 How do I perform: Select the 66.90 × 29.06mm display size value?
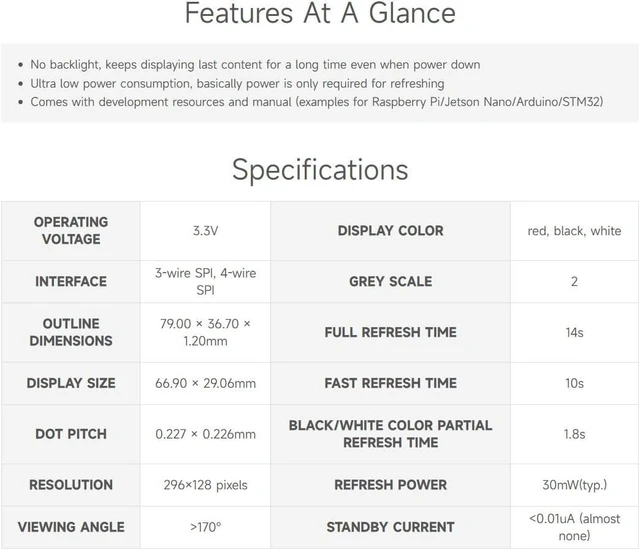[205, 383]
